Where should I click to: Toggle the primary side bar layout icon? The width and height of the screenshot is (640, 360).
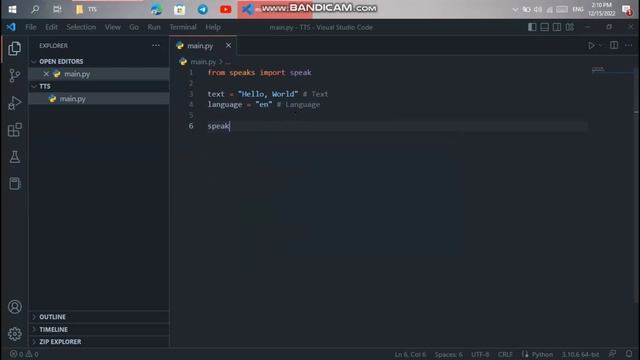coord(532,27)
